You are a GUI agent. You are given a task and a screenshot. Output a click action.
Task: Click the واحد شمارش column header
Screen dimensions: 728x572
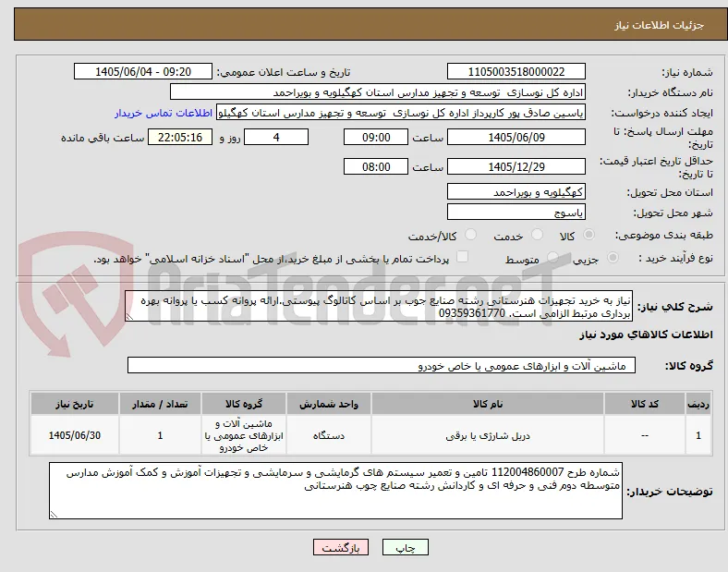point(329,404)
